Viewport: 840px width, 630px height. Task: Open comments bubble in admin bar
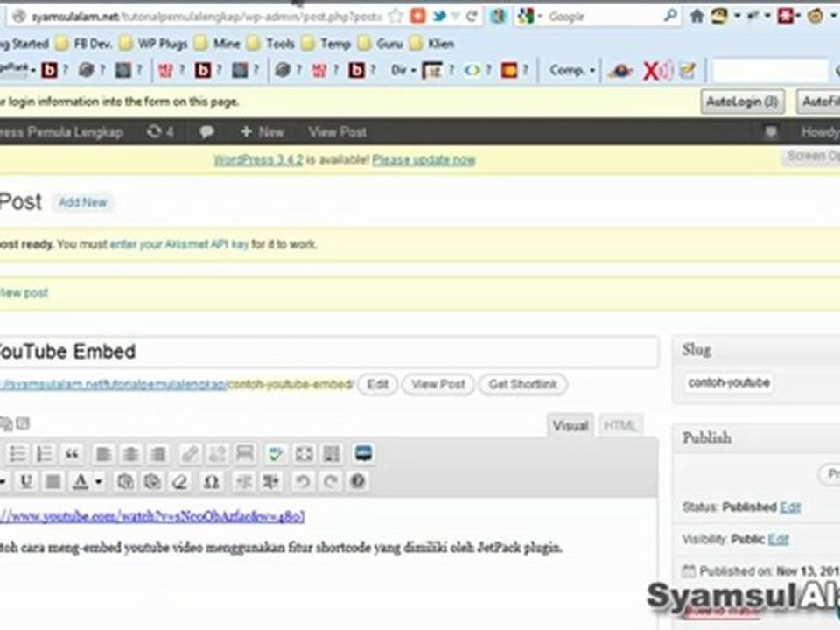pos(206,131)
